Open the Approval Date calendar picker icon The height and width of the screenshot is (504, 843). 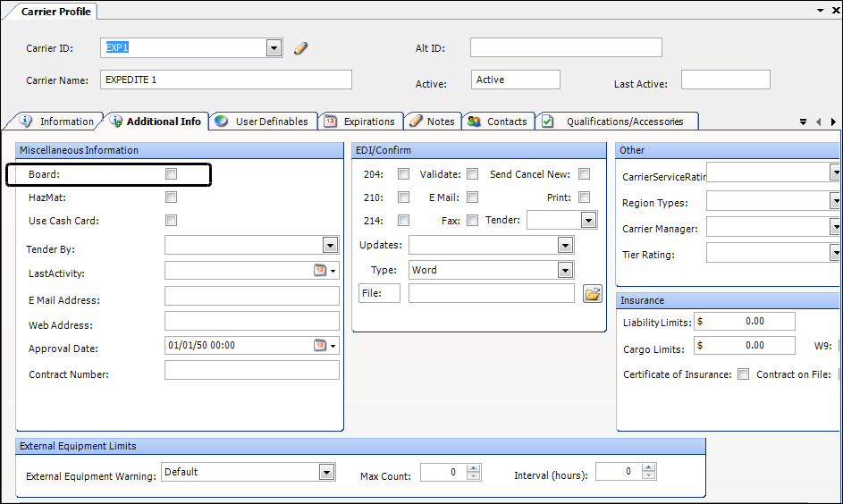click(321, 346)
